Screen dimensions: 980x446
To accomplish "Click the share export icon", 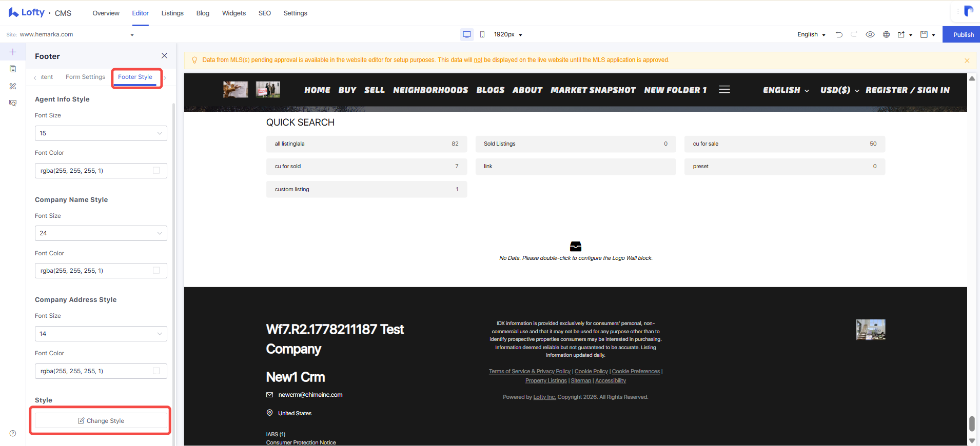I will point(901,34).
